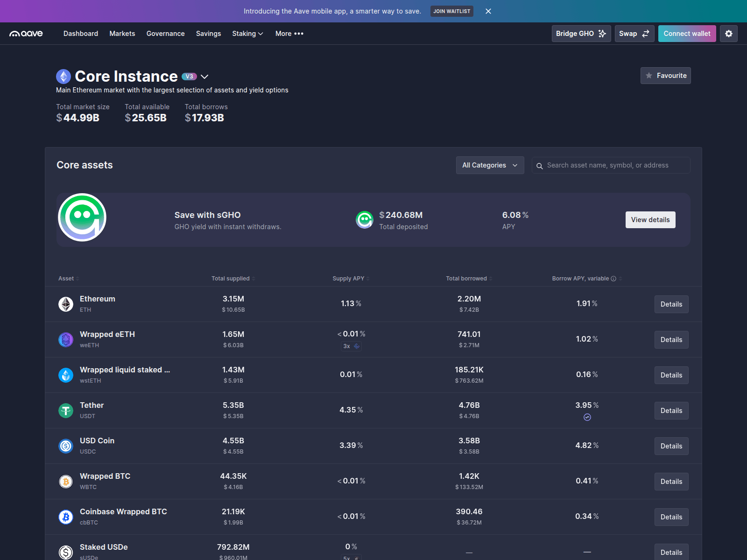Click the Borrow APY info icon

pos(614,278)
